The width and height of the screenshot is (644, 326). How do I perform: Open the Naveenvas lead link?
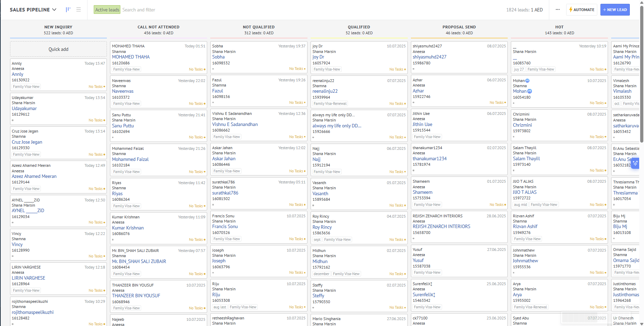click(x=123, y=91)
